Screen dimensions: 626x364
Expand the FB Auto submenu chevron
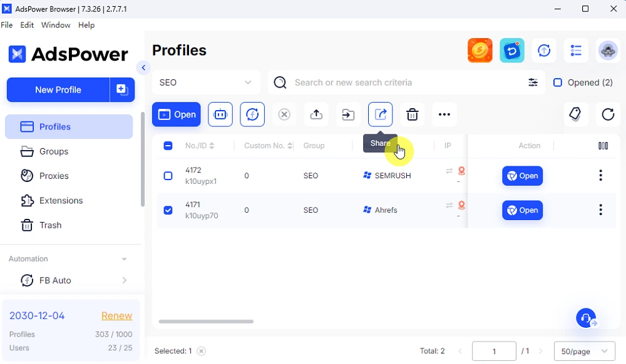[124, 280]
